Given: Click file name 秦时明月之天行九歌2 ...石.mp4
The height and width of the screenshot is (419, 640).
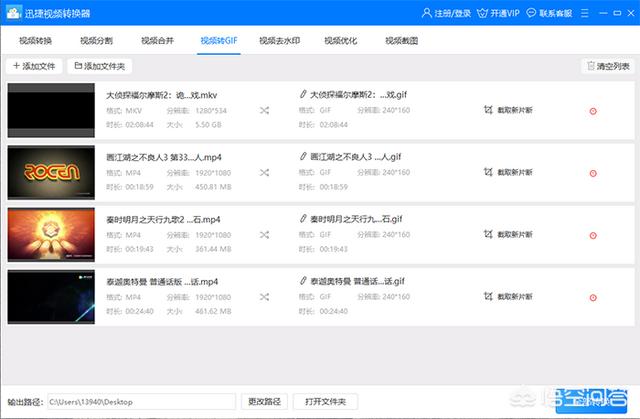Looking at the screenshot, I should pyautogui.click(x=163, y=220).
